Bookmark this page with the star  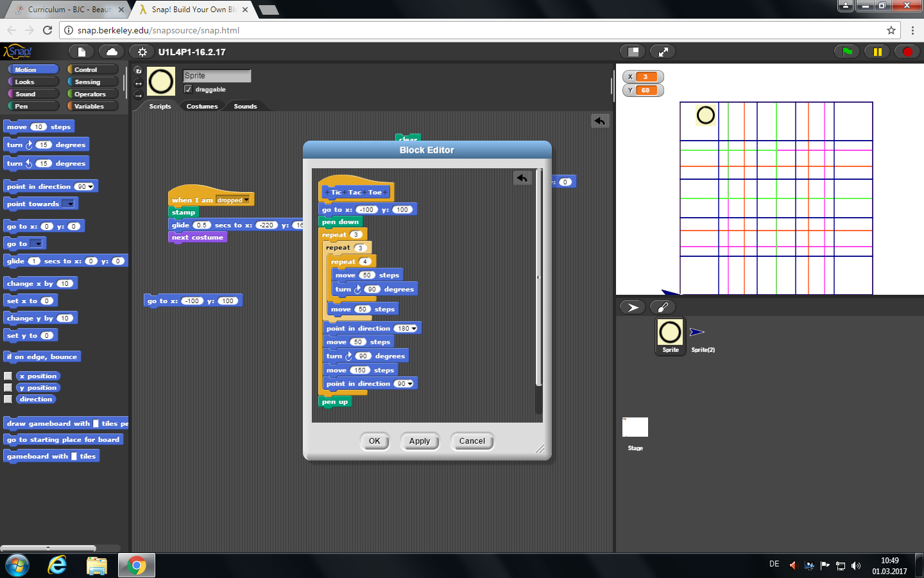891,30
